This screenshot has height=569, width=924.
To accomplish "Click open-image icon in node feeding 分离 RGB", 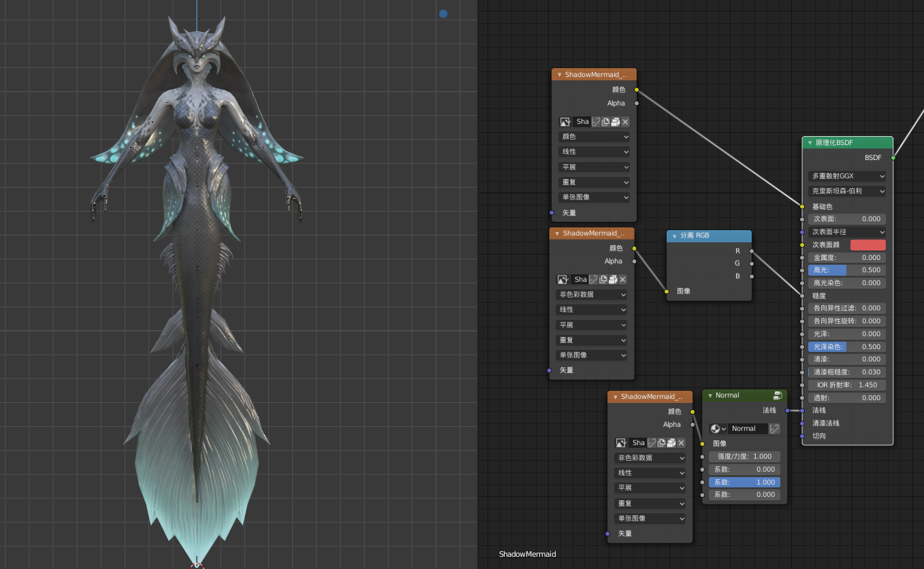I will pyautogui.click(x=613, y=280).
